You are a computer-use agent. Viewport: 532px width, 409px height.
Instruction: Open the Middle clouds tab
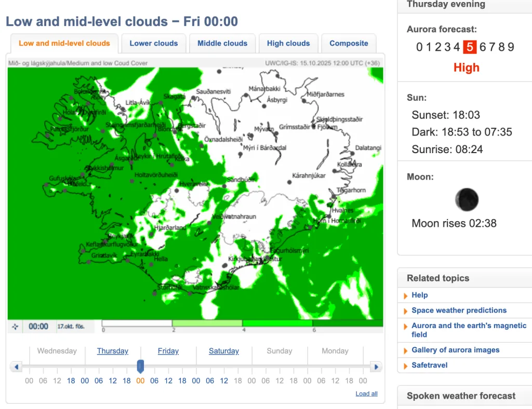point(222,44)
